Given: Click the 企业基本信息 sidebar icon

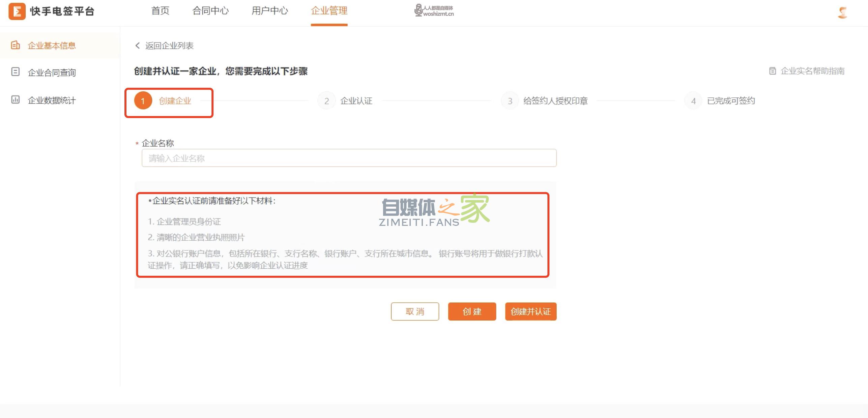Looking at the screenshot, I should click(x=15, y=45).
